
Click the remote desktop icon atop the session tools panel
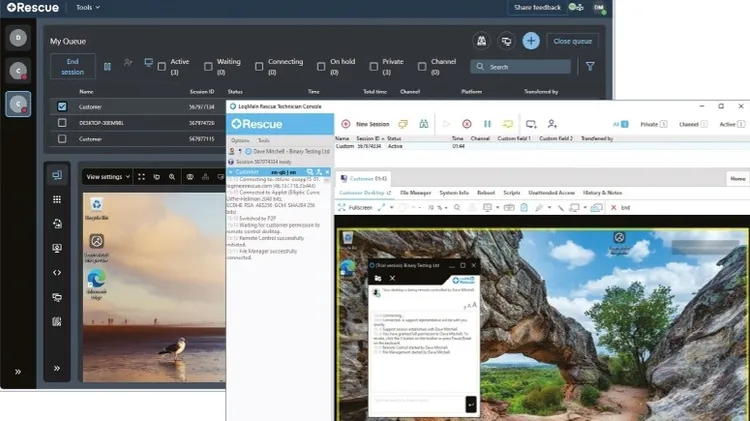point(57,175)
